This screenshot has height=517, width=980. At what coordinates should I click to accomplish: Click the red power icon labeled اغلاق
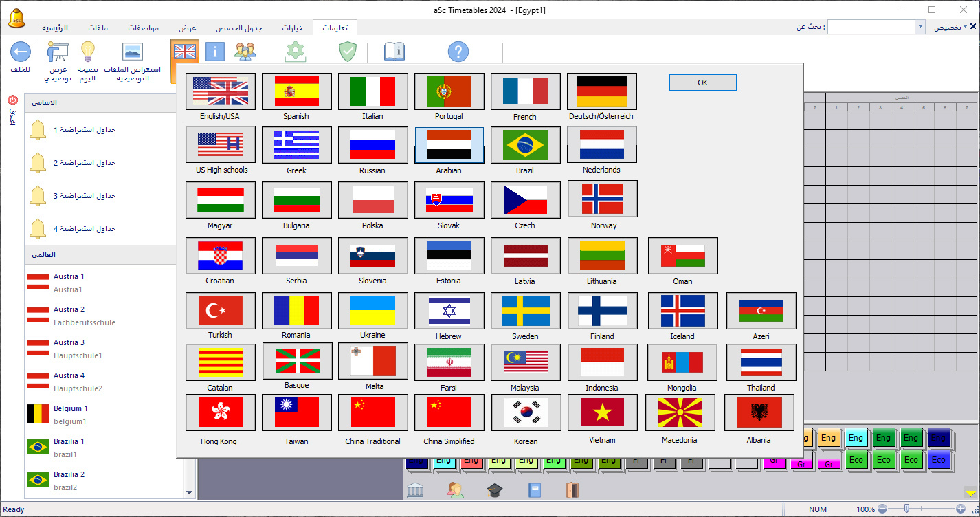12,100
